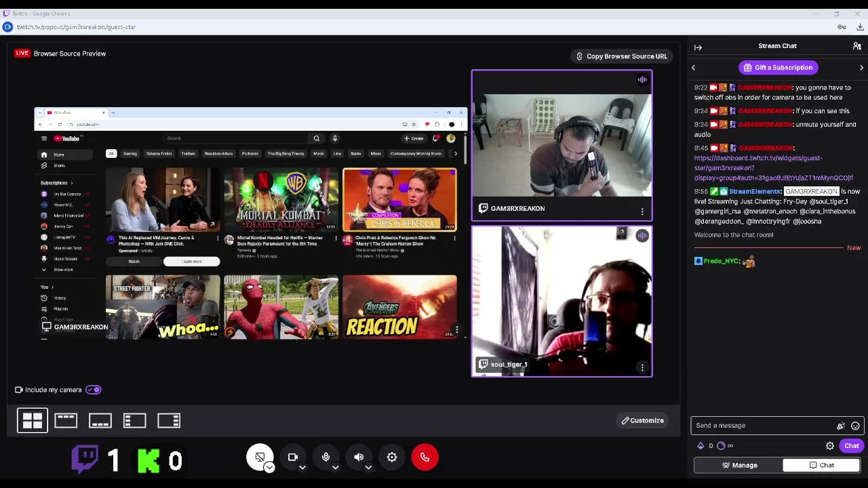The height and width of the screenshot is (488, 868).
Task: Click StreamElements username in chat
Action: click(755, 192)
